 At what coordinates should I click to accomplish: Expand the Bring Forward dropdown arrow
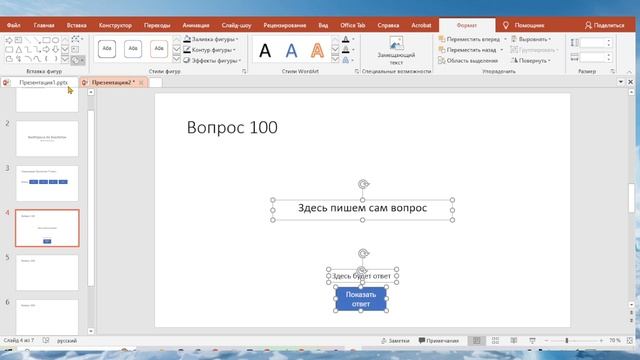click(505, 39)
